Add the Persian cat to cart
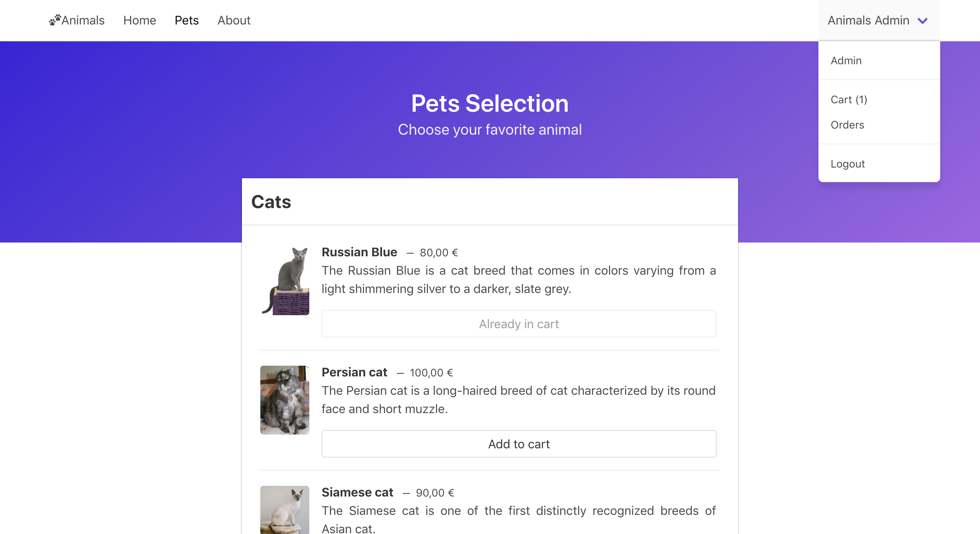Screen dimensions: 980x534 pyautogui.click(x=519, y=444)
